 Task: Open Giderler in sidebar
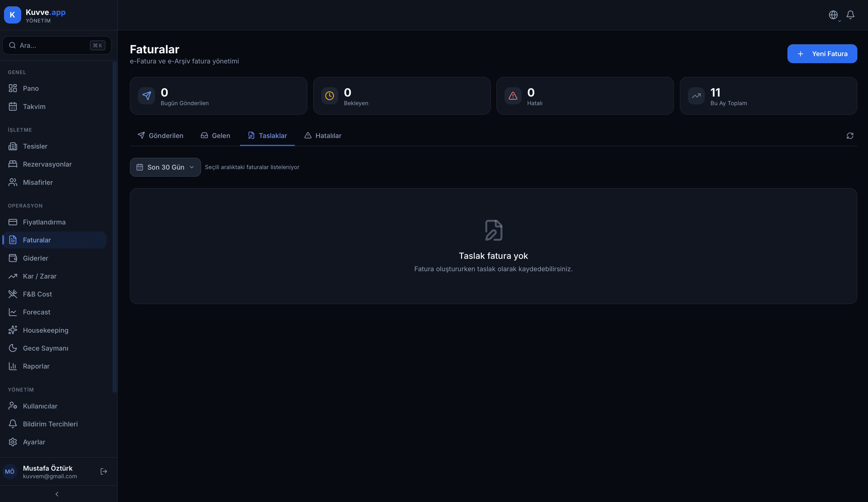(54, 258)
